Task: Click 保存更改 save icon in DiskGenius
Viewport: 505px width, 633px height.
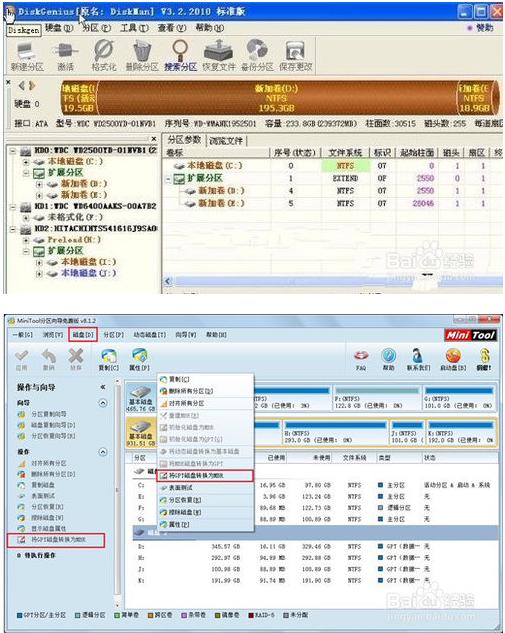Action: point(295,51)
